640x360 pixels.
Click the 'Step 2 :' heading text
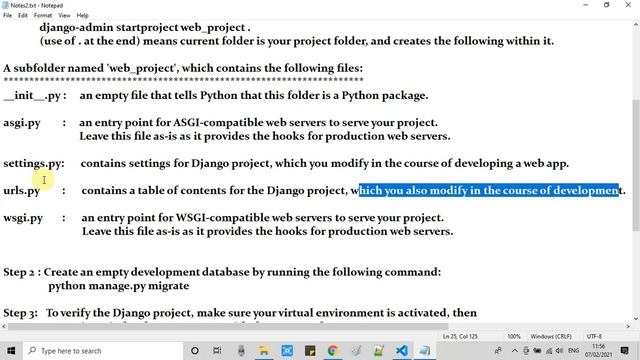tap(22, 272)
